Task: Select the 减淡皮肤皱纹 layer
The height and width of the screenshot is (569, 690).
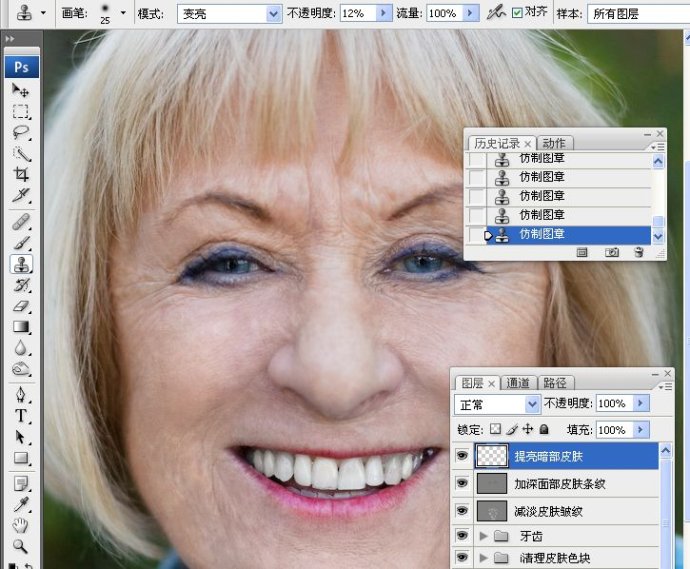Action: tap(566, 511)
